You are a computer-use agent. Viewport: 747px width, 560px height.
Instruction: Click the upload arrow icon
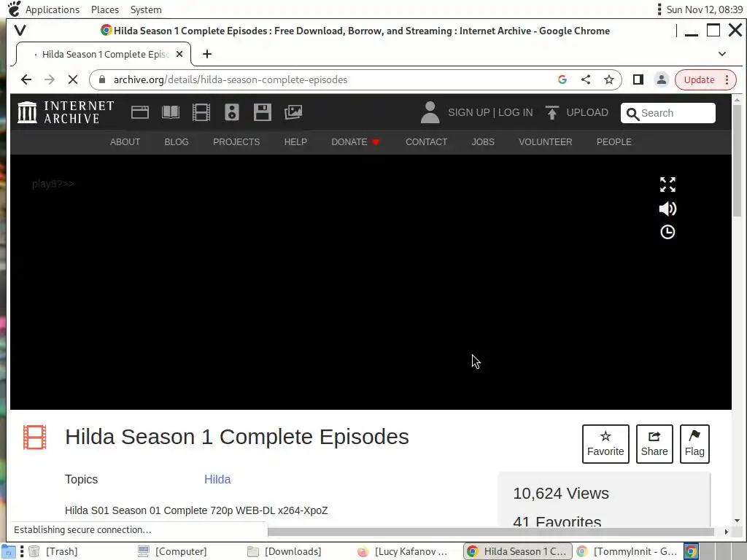click(552, 112)
